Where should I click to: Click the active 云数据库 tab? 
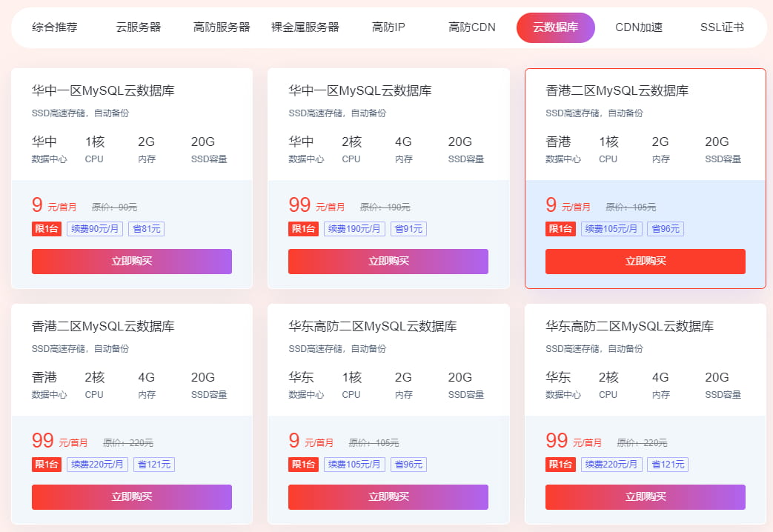click(555, 26)
